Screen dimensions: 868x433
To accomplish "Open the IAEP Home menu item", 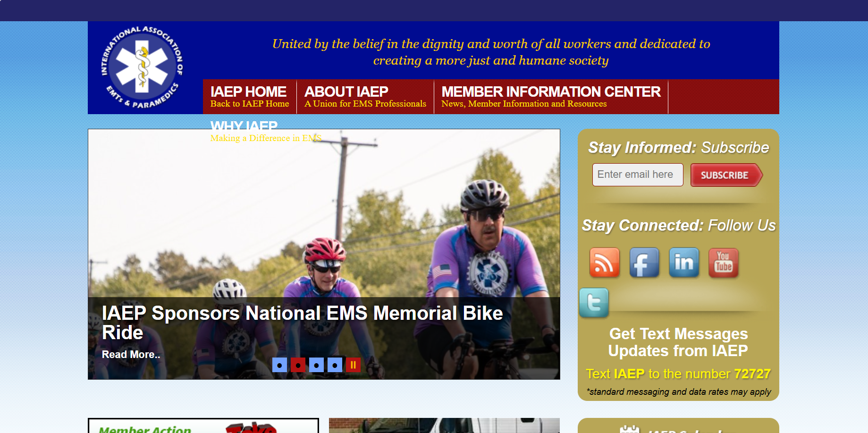I will coord(250,97).
